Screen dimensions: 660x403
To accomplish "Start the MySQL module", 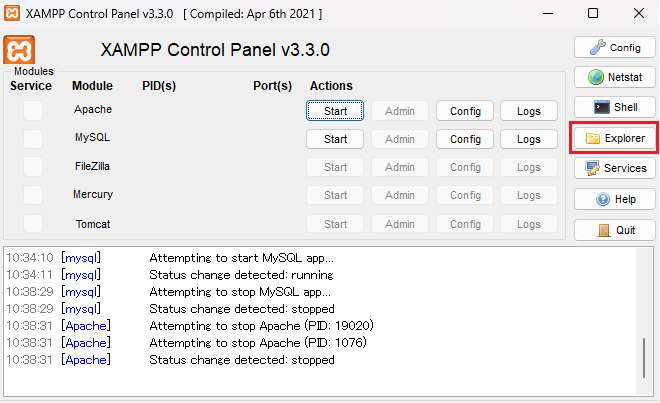I will pos(336,139).
